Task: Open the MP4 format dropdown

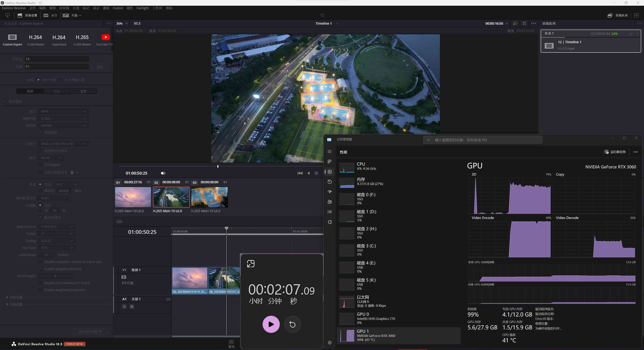Action: coord(63,111)
